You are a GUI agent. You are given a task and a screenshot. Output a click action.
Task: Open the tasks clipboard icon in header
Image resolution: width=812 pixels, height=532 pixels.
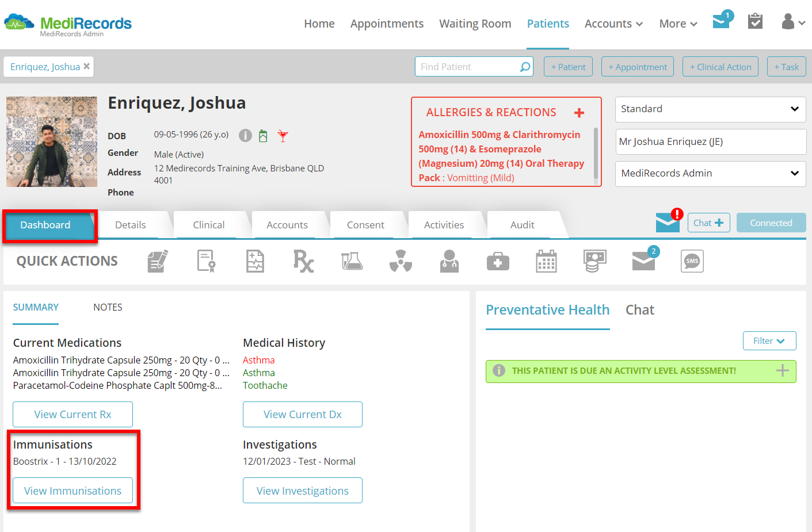tap(755, 21)
